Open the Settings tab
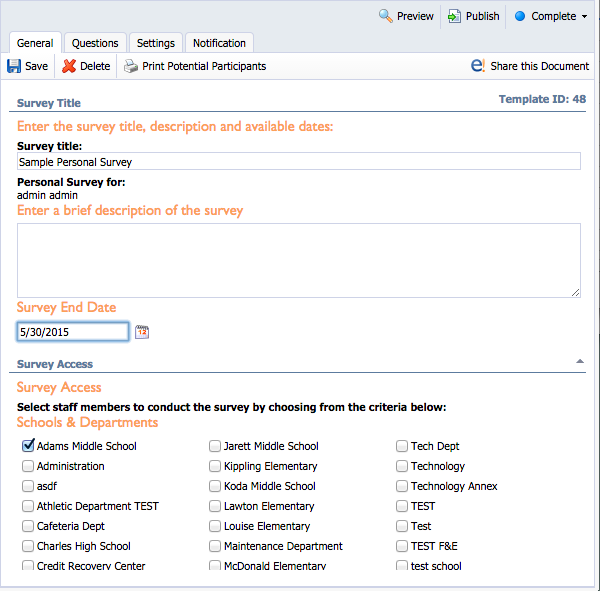The height and width of the screenshot is (591, 600). coord(156,43)
